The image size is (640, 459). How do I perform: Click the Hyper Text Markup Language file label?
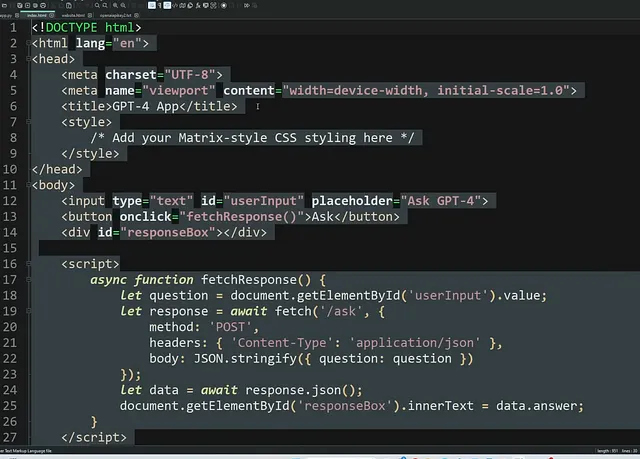pyautogui.click(x=26, y=451)
